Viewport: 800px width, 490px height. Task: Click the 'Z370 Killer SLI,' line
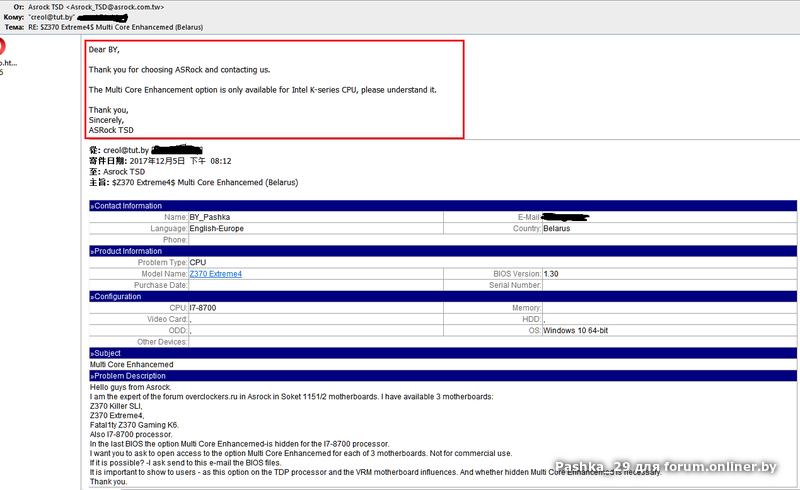tap(116, 406)
